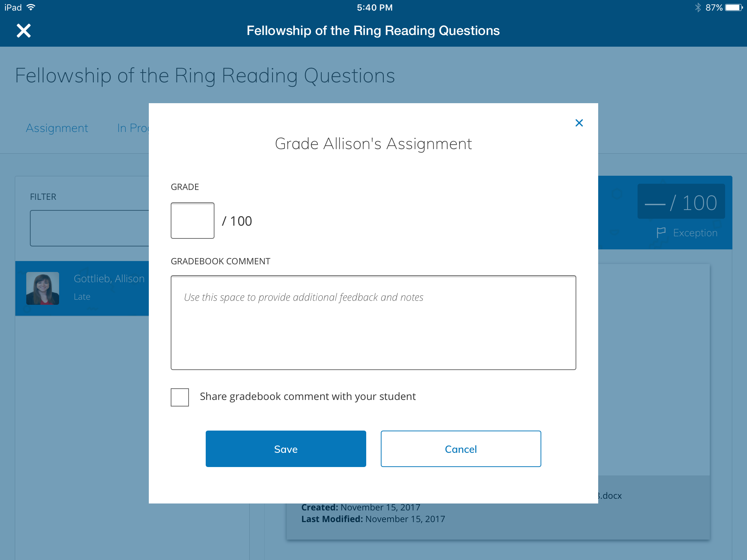Select Allison Gottlieb's profile photo
Image resolution: width=747 pixels, height=560 pixels.
pyautogui.click(x=43, y=288)
